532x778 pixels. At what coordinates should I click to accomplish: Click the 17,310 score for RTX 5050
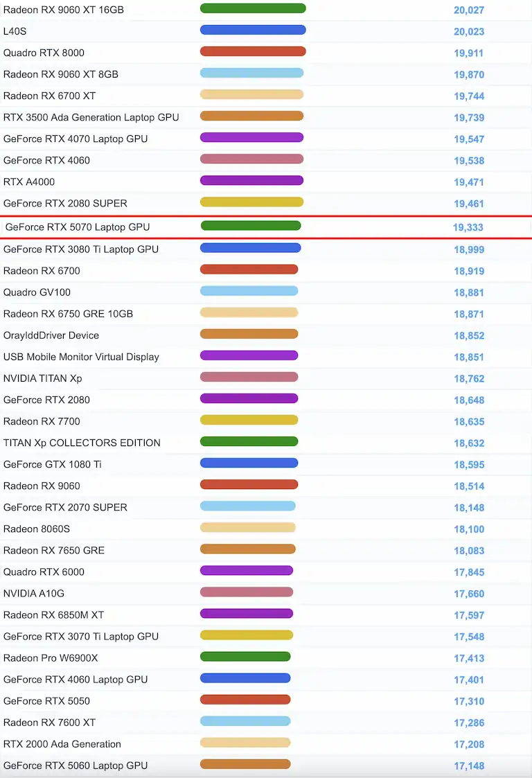(469, 702)
